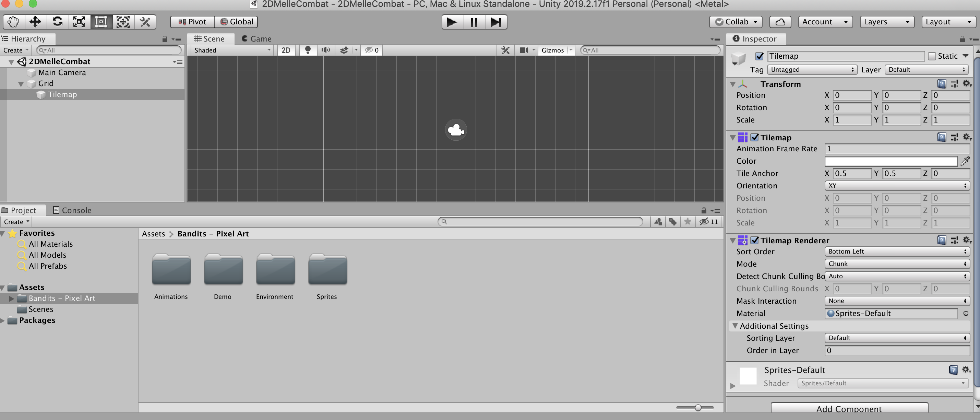The image size is (980, 420).
Task: Select the Rotate tool
Action: tap(58, 22)
